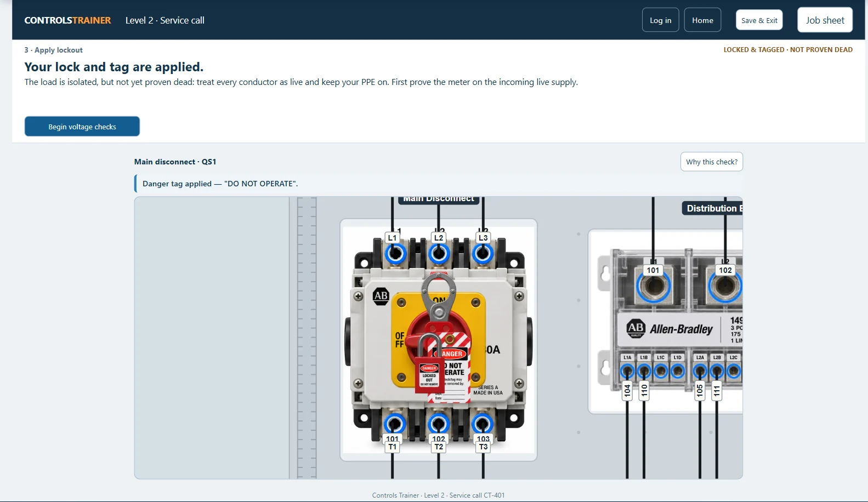Probe the L3 line terminal on the disconnect
Screen dimensions: 868x502
click(483, 254)
